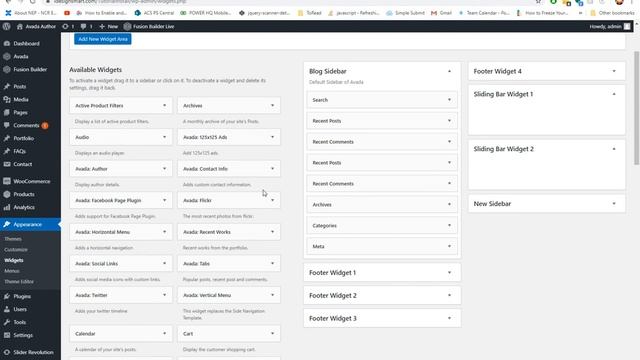Image resolution: width=640 pixels, height=360 pixels.
Task: Expand Footer Widget 3 area
Action: (449, 318)
